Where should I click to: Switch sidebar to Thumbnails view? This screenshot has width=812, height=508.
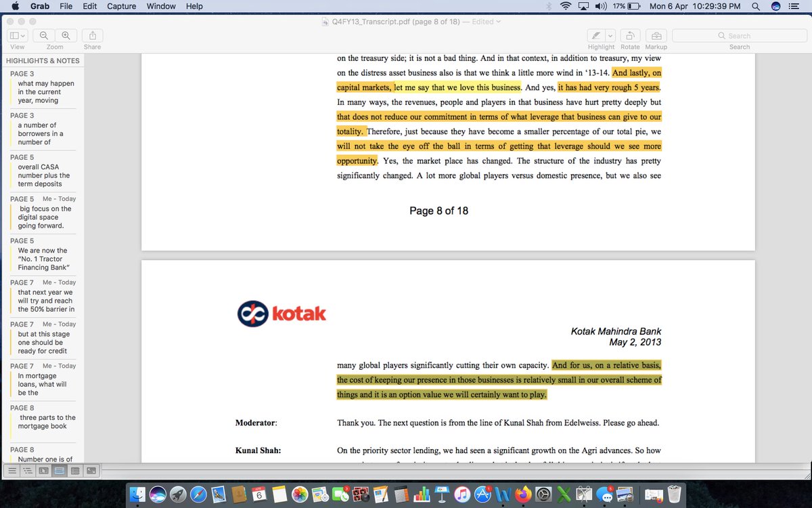coord(43,470)
